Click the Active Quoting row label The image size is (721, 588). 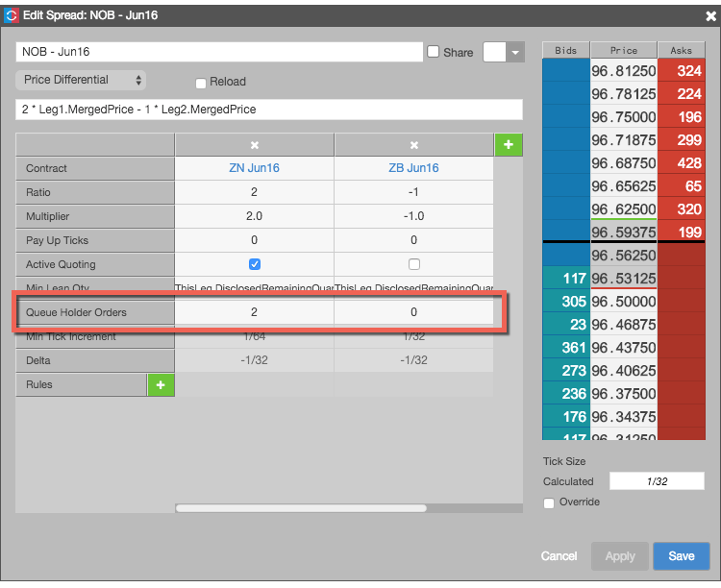(95, 264)
